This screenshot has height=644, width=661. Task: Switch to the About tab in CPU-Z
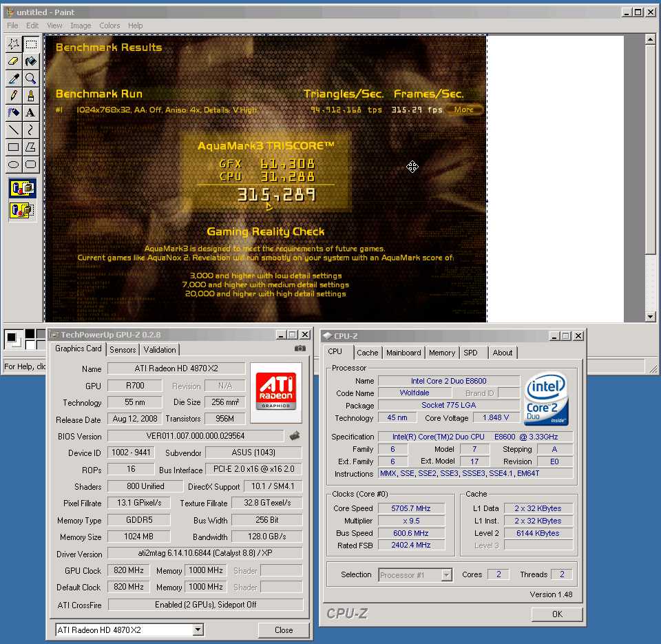click(503, 353)
